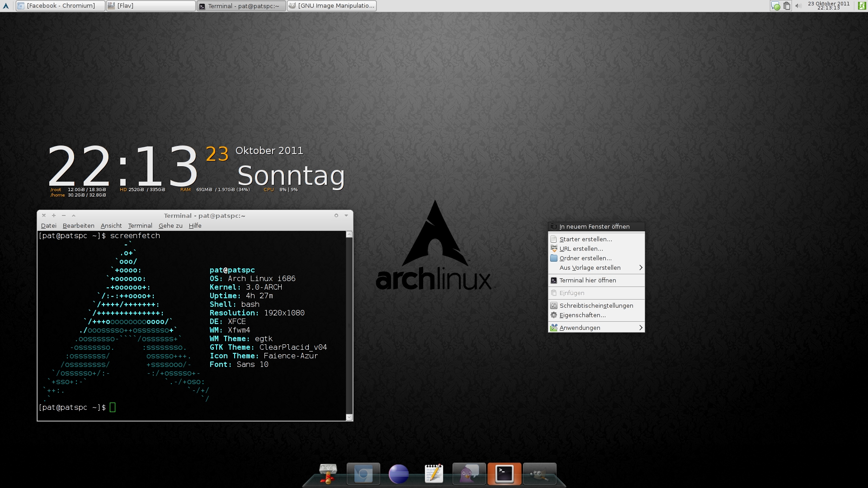The width and height of the screenshot is (868, 488).
Task: Click the gear icon beside Eigenschaften
Action: point(554,315)
